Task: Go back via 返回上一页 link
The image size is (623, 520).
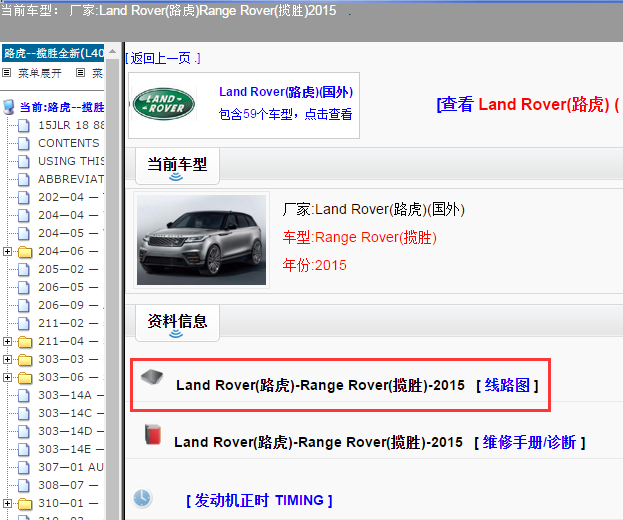Action: click(163, 58)
